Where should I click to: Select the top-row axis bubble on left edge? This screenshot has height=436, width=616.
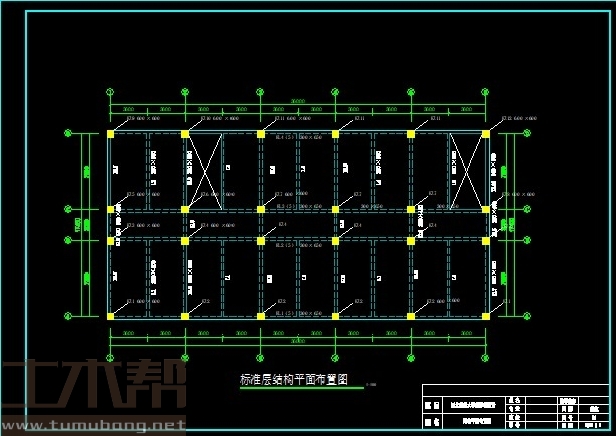pos(67,132)
